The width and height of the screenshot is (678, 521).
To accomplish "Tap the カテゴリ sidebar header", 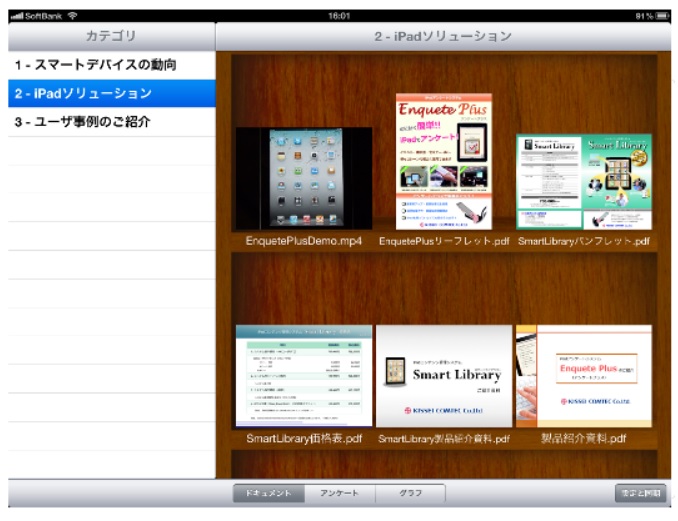I will point(112,36).
